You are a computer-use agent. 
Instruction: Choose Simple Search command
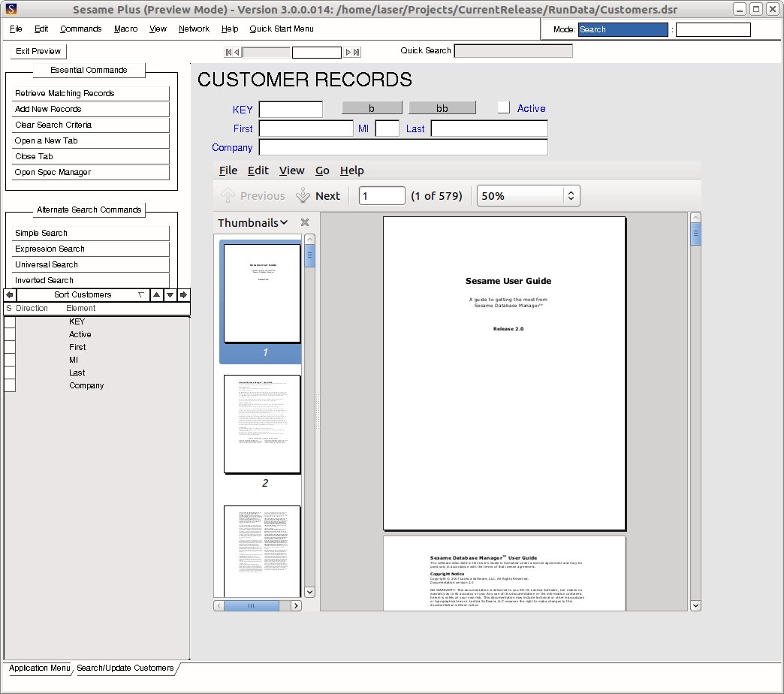pyautogui.click(x=91, y=233)
